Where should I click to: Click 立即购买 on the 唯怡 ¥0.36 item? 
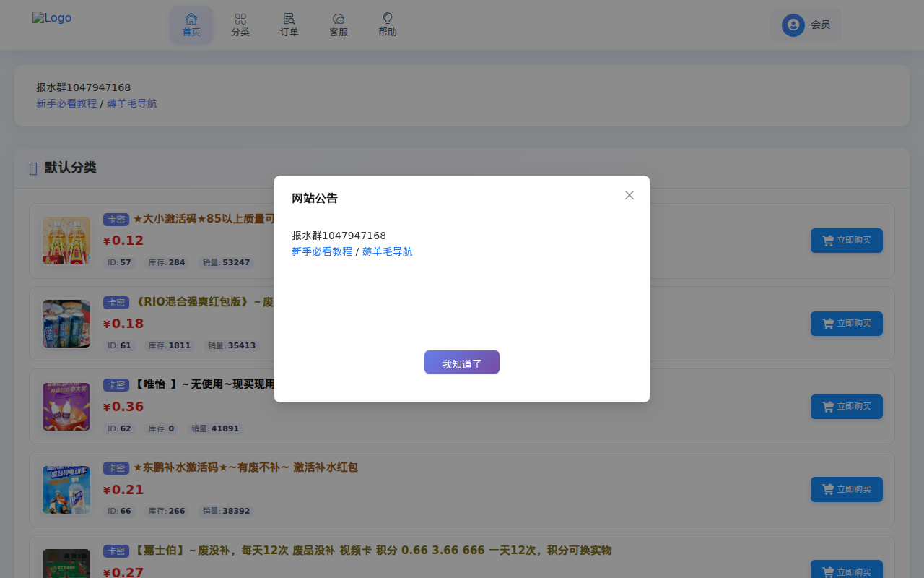click(x=846, y=406)
